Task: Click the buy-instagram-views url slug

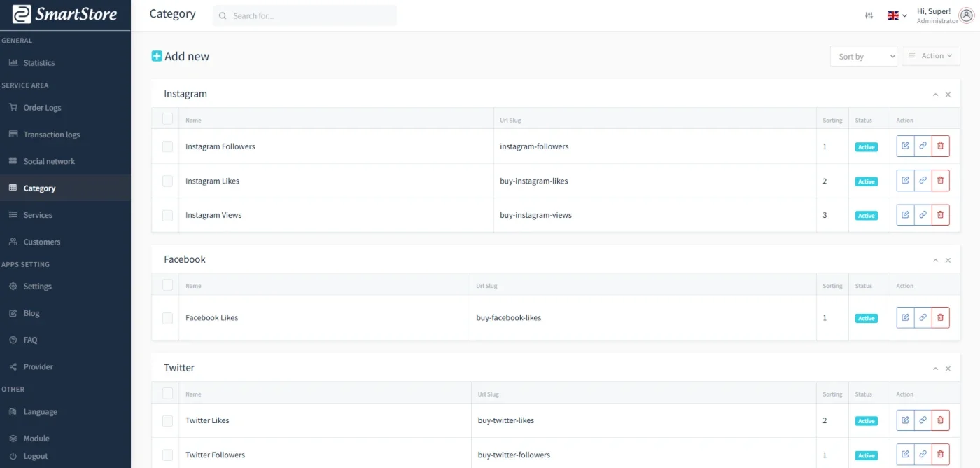Action: click(535, 215)
